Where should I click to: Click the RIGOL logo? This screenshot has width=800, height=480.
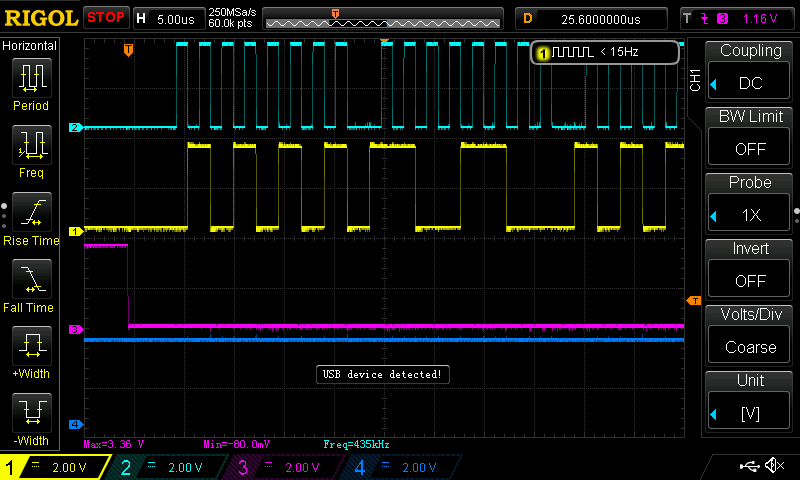point(41,18)
